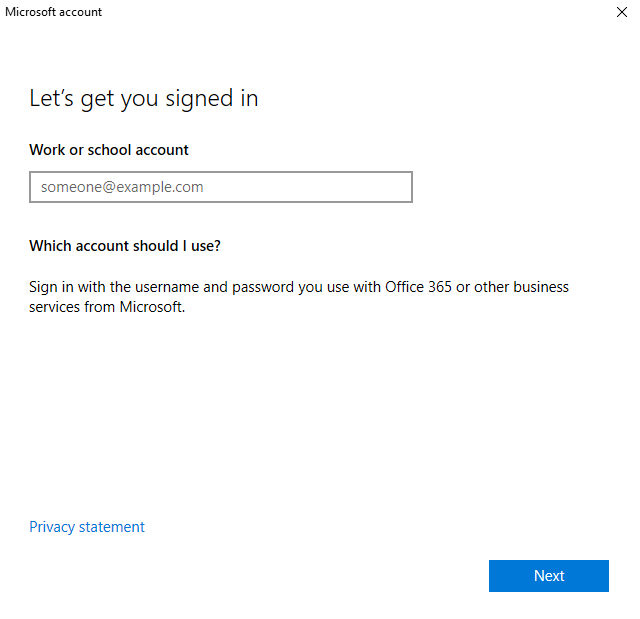The width and height of the screenshot is (640, 619).
Task: Close the Microsoft account dialog
Action: click(x=621, y=12)
